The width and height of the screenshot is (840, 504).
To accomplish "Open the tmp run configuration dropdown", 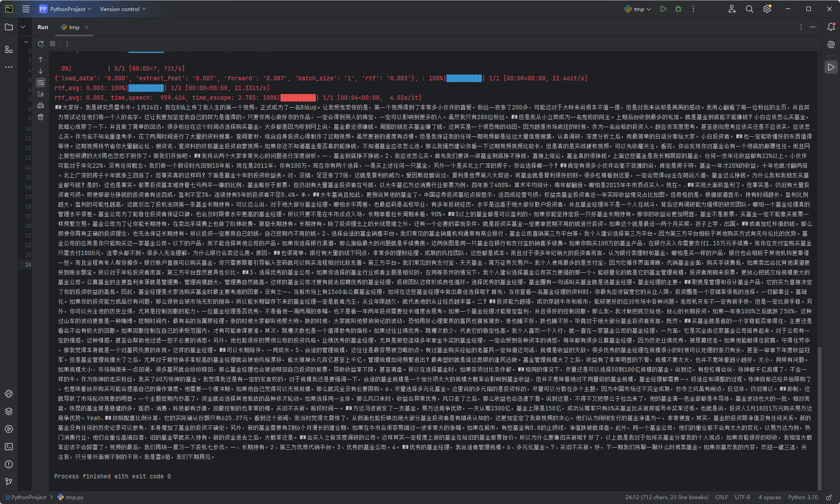I will 638,9.
